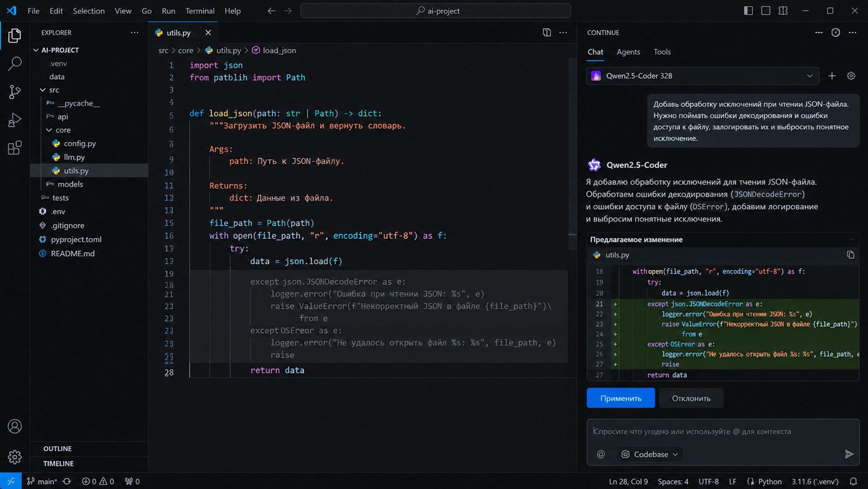The image size is (868, 489).
Task: Toggle the bottom panel layout
Action: [766, 11]
